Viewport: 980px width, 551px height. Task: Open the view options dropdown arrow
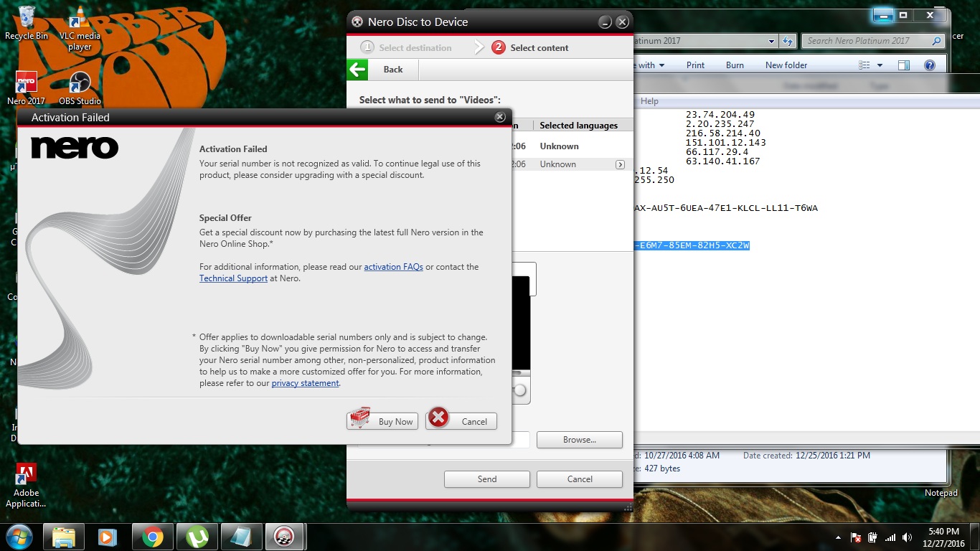[x=880, y=65]
